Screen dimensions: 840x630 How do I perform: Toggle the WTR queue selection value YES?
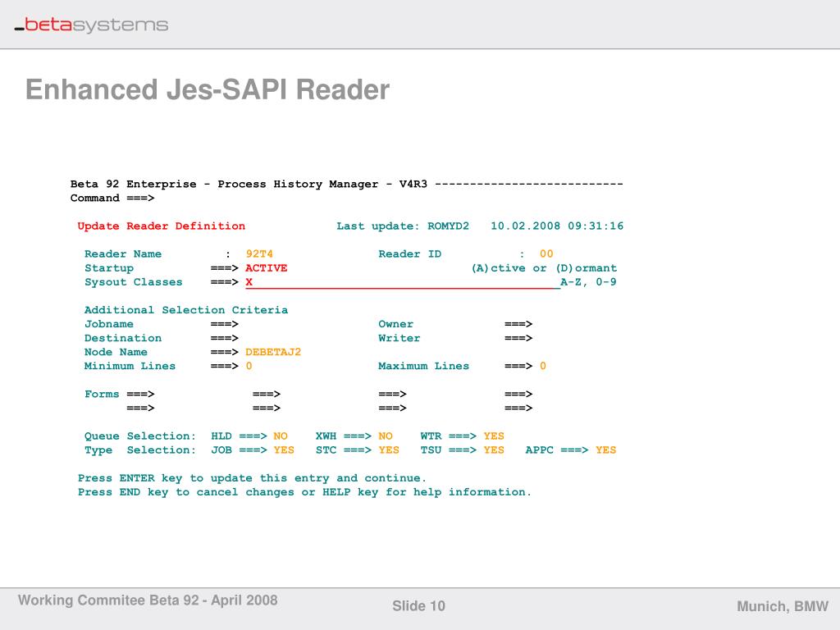tap(493, 436)
